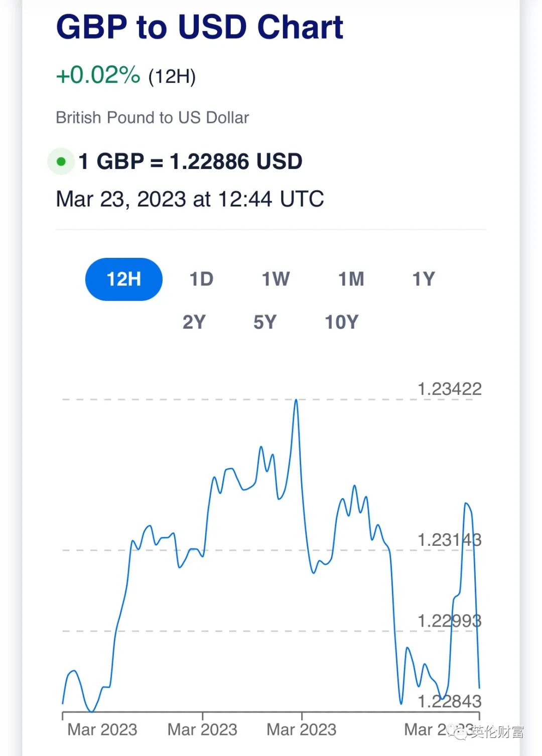Select the 1M time range

point(351,279)
